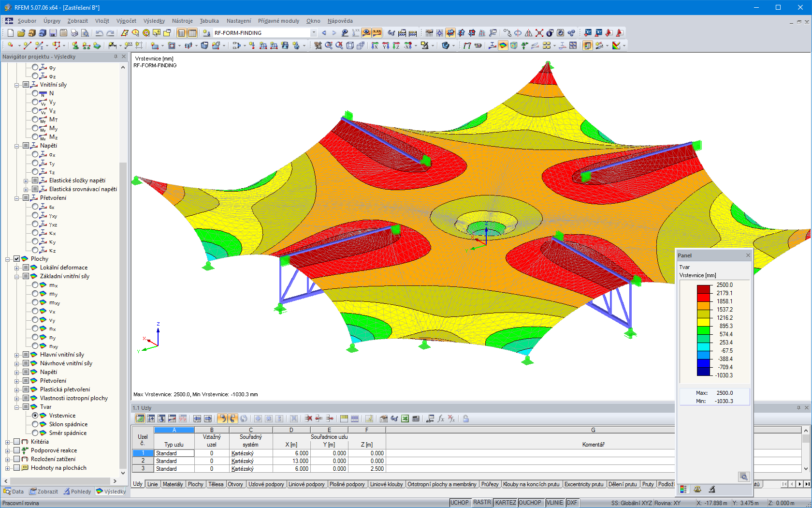Collapse the Tvar tree node
This screenshot has width=812, height=508.
17,407
